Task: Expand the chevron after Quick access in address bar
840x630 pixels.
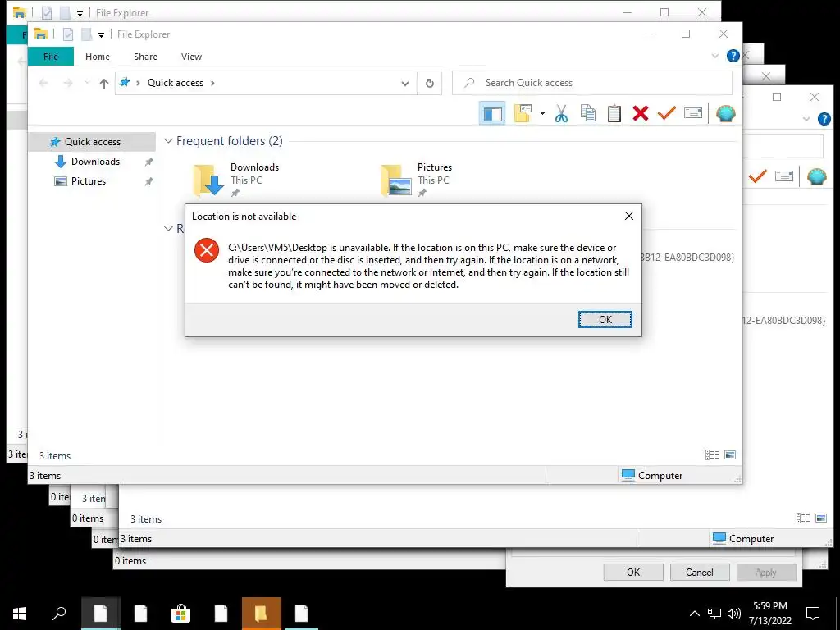Action: (212, 83)
